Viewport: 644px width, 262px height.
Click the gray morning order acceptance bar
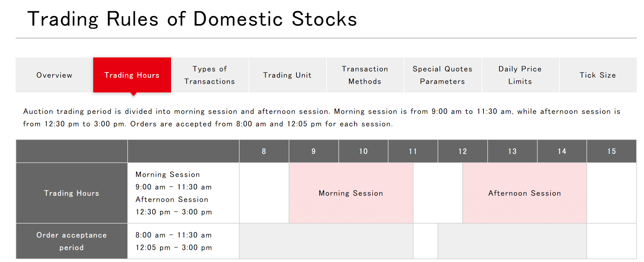[326, 241]
